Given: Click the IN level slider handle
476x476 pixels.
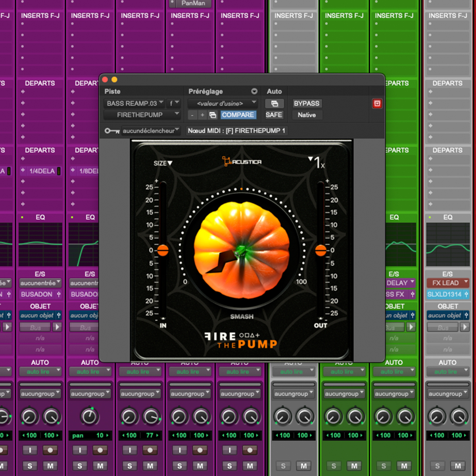Looking at the screenshot, I should click(x=163, y=250).
